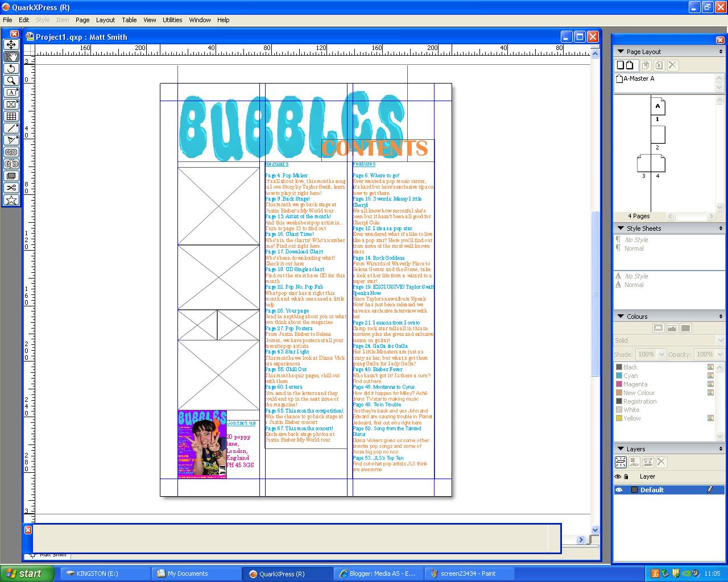Click frame colour icon in Colours panel
The width and height of the screenshot is (728, 582).
point(658,328)
